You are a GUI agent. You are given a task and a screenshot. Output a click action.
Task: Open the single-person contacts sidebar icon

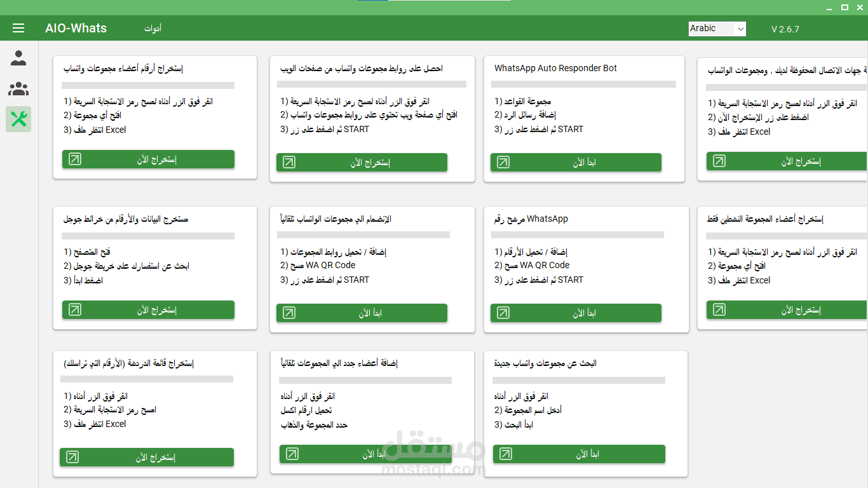18,58
